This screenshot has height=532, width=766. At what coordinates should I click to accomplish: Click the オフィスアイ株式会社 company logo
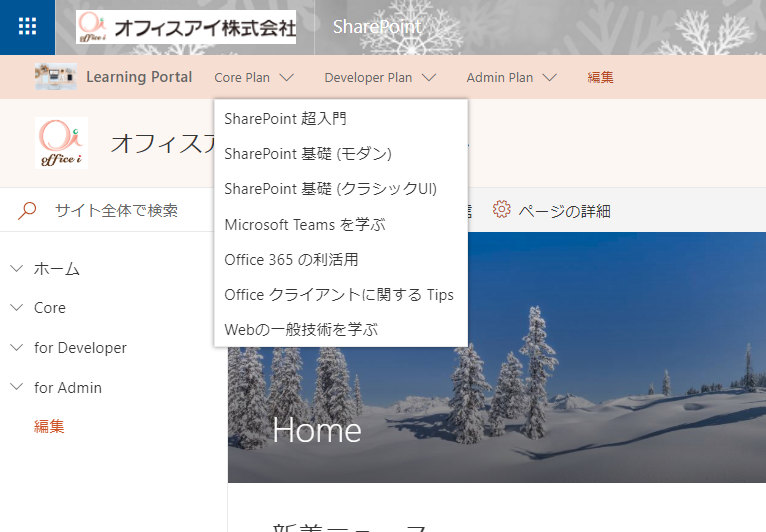tap(186, 27)
